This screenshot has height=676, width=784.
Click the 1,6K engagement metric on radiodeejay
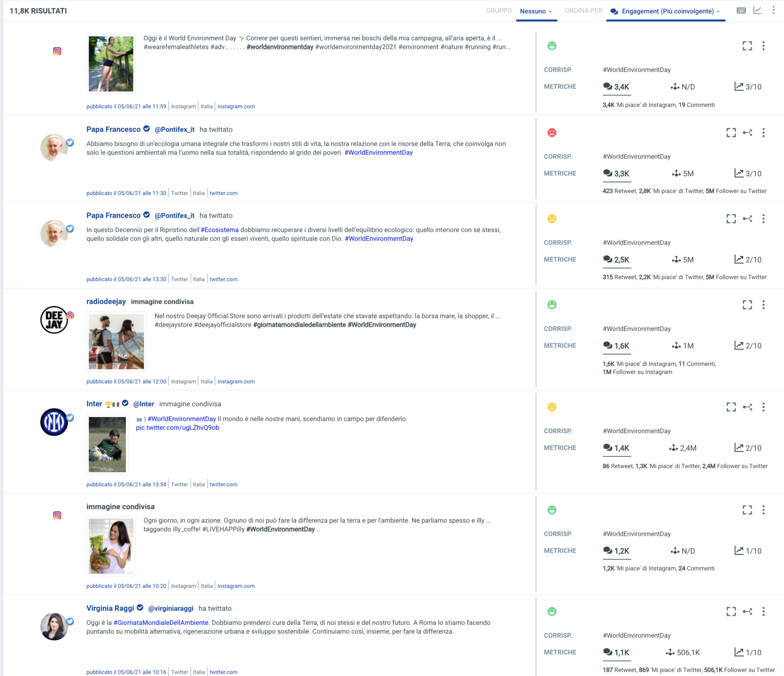(x=616, y=346)
